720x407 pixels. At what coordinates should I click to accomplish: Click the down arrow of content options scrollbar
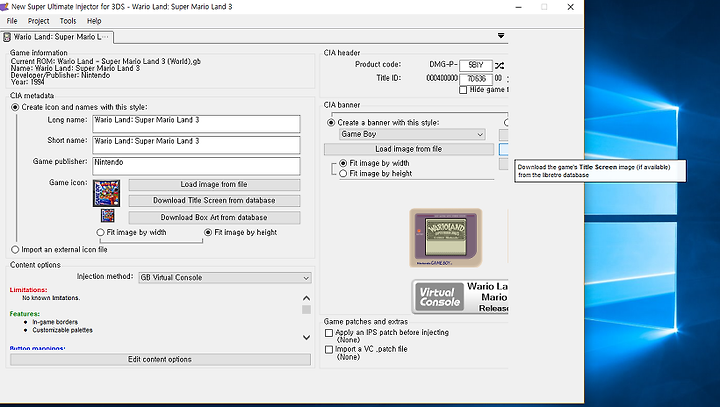(x=306, y=337)
